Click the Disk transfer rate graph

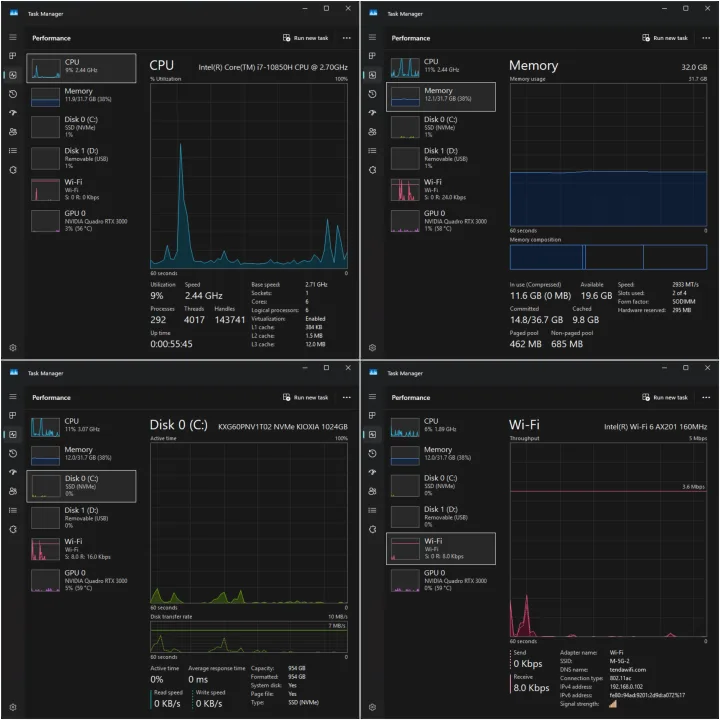249,637
